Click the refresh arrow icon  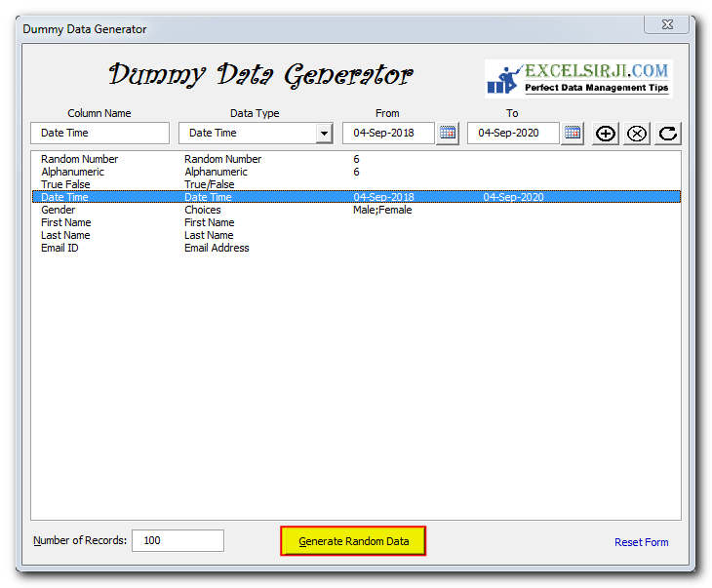pyautogui.click(x=668, y=134)
